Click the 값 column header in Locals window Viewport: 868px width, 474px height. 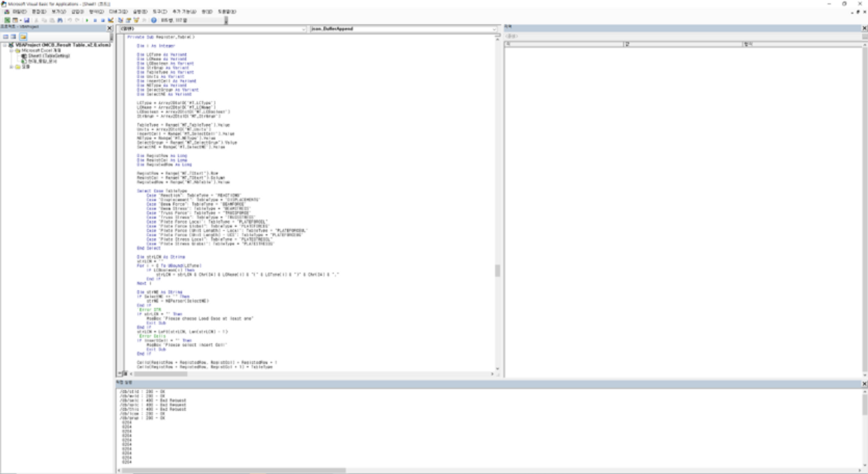683,44
